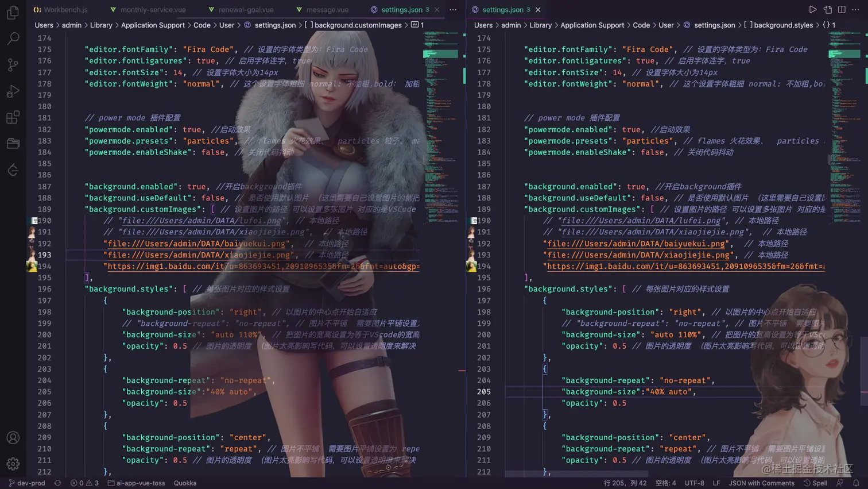Image resolution: width=868 pixels, height=489 pixels.
Task: Click image preview thumbnail at line 194 left gutter
Action: (32, 266)
